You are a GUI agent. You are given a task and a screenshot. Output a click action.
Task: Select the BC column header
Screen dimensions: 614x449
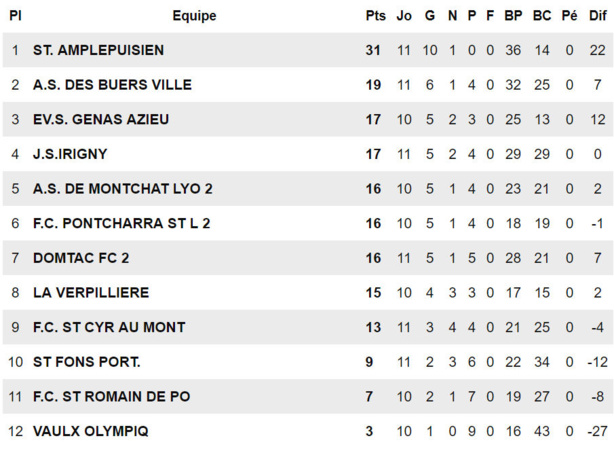click(542, 16)
